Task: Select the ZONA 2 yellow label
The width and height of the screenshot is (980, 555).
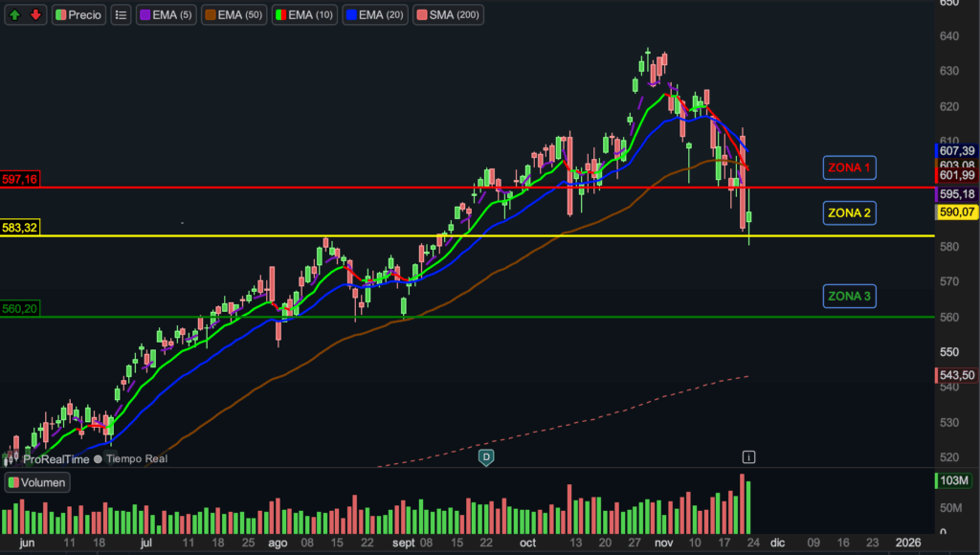Action: (x=849, y=212)
